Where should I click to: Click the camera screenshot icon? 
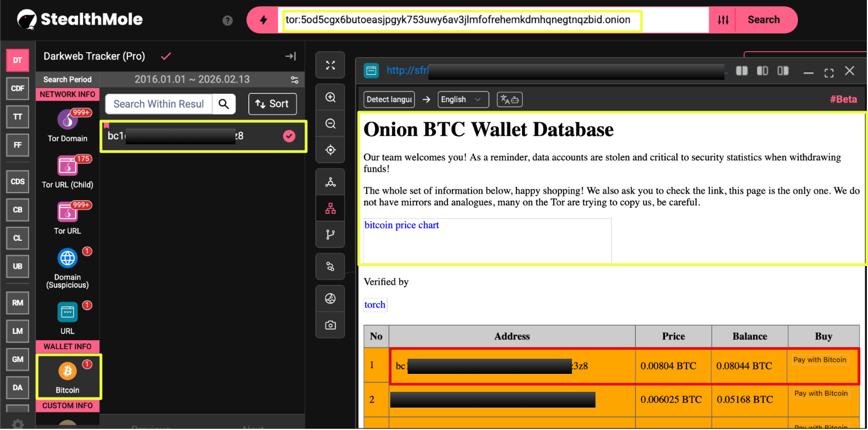click(330, 325)
